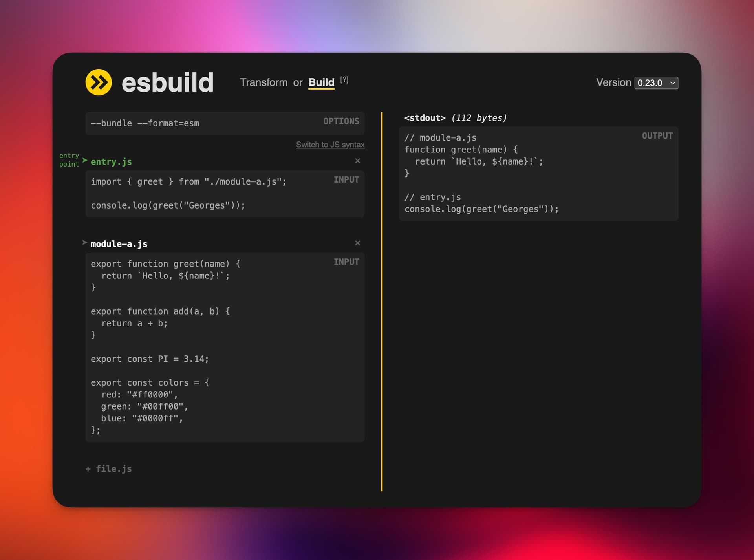Click the Switch to JS syntax link
754x560 pixels.
(330, 145)
